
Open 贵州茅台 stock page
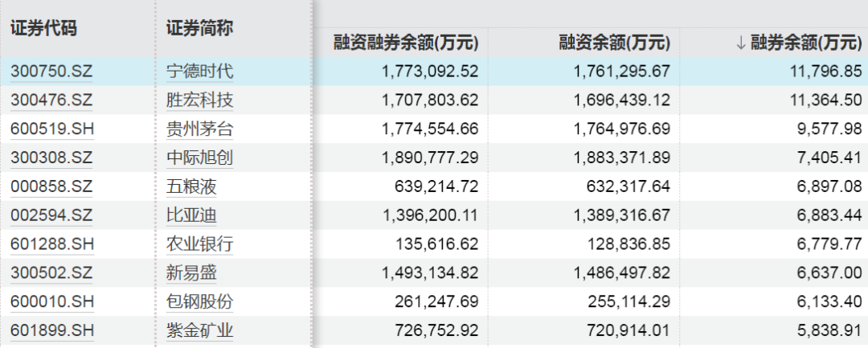199,129
